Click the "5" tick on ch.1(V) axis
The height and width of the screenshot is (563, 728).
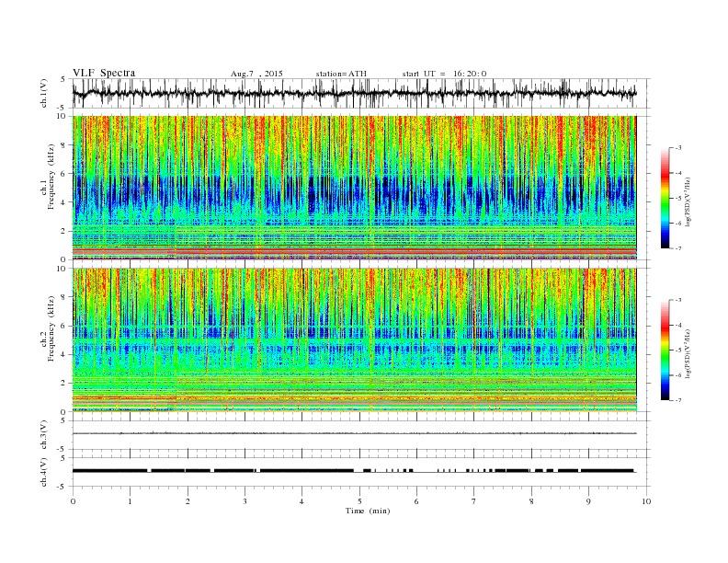(x=63, y=79)
